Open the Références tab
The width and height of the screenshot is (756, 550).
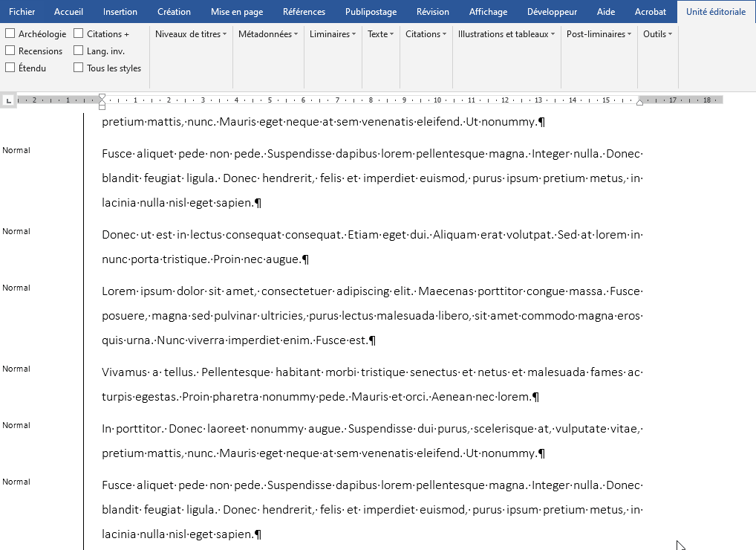click(304, 12)
